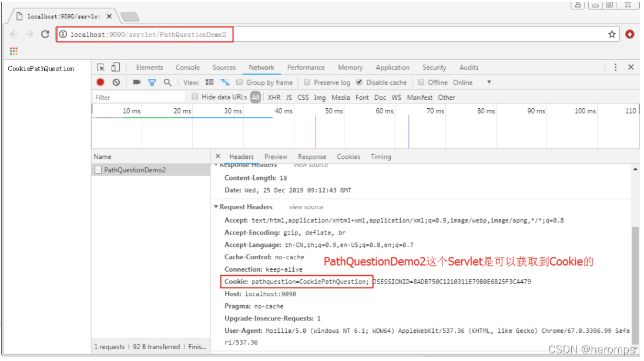Filter requests by Media
The height and width of the screenshot is (361, 644).
click(341, 98)
